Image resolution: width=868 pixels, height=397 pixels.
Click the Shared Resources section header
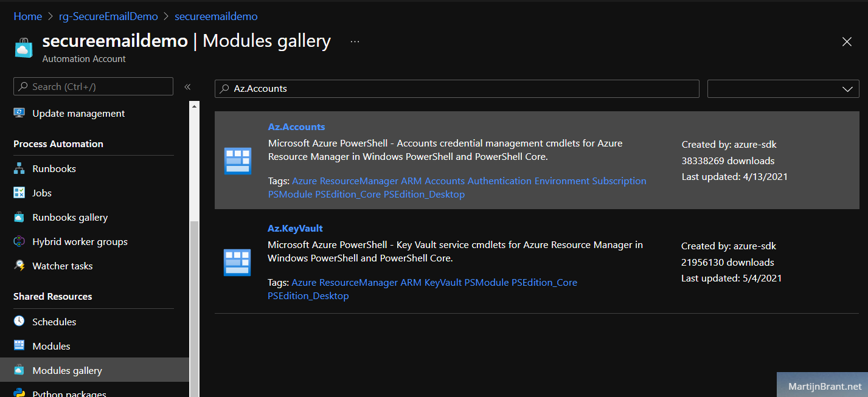coord(53,296)
